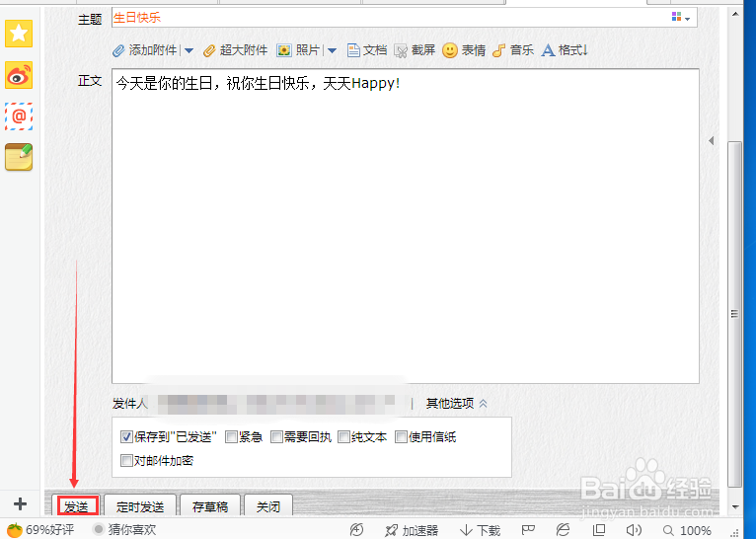Click the lightning refresh status icon
The image size is (756, 539).
tap(357, 530)
